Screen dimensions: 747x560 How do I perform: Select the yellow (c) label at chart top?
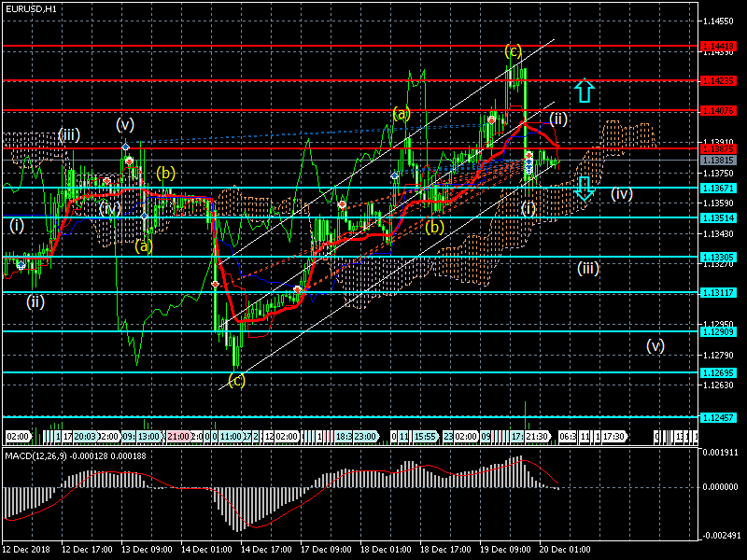(513, 49)
